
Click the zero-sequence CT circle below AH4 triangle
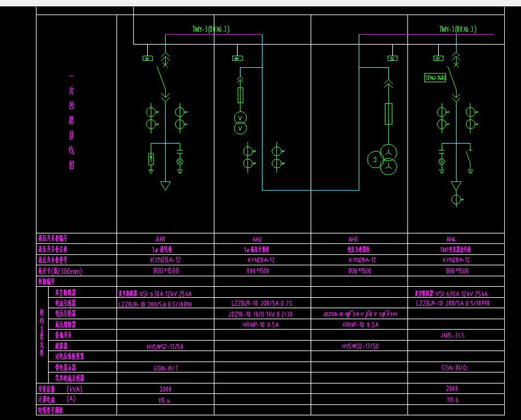pyautogui.click(x=457, y=199)
